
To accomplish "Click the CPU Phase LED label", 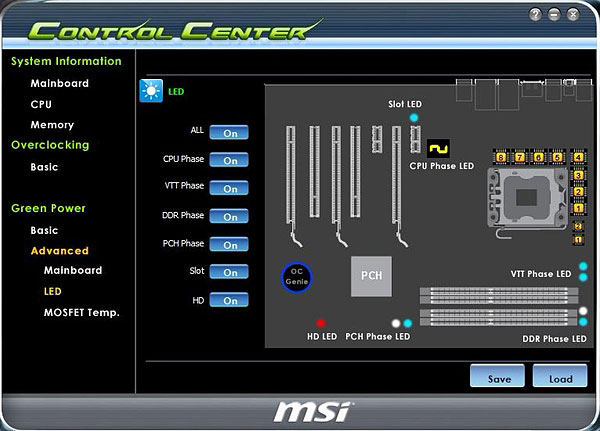I will coord(442,166).
